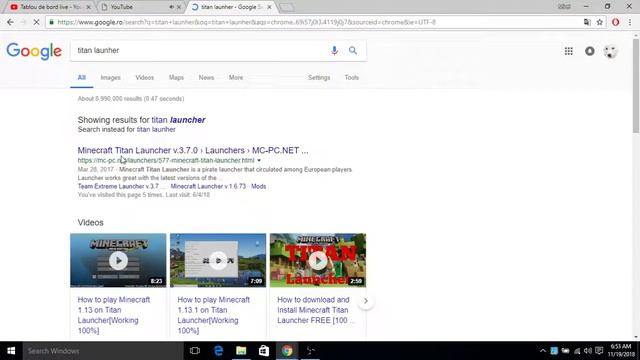Screen dimensions: 640x360
Task: Switch to News results
Action: pos(206,78)
